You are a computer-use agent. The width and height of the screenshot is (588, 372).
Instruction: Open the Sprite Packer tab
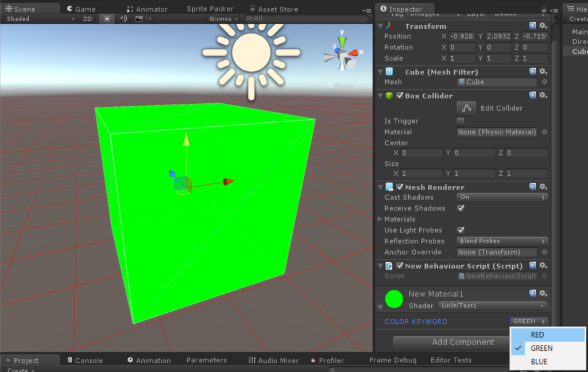coord(210,9)
